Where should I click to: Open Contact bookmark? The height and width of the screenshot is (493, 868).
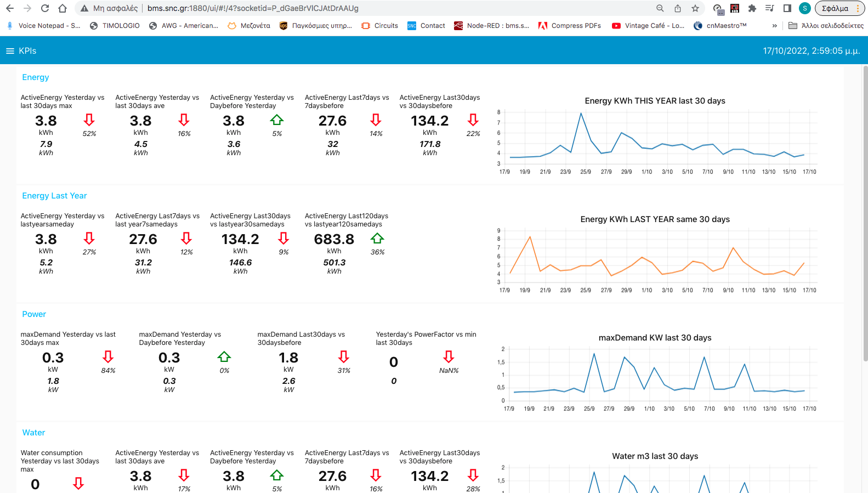[x=427, y=26]
